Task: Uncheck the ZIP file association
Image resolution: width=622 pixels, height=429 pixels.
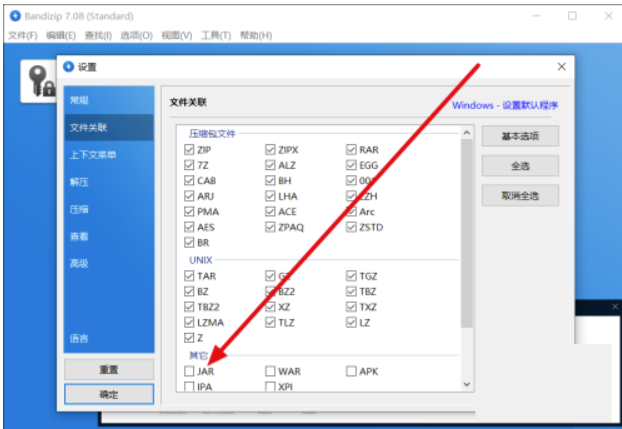Action: (189, 150)
